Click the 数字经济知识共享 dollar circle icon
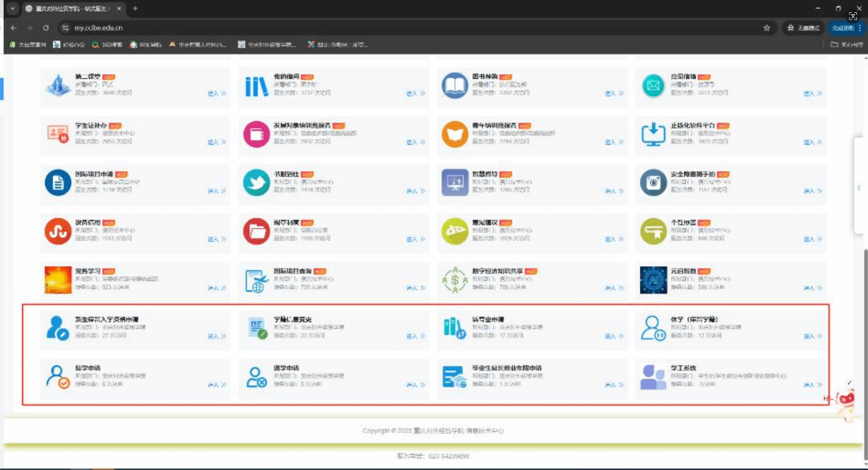 455,280
